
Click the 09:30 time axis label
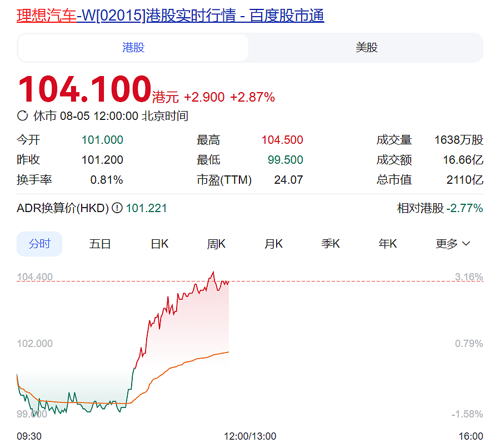(x=29, y=436)
